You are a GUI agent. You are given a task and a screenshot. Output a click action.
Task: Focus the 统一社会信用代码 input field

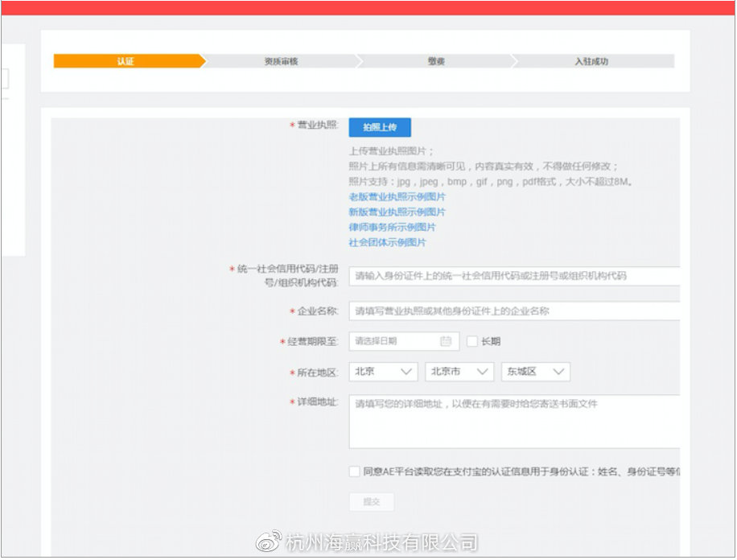tap(513, 276)
